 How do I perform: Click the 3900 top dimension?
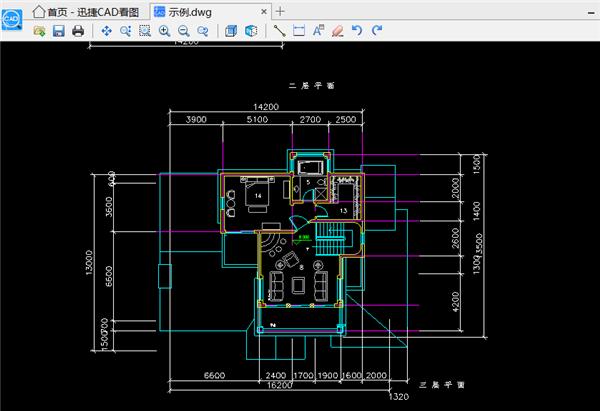pos(196,119)
